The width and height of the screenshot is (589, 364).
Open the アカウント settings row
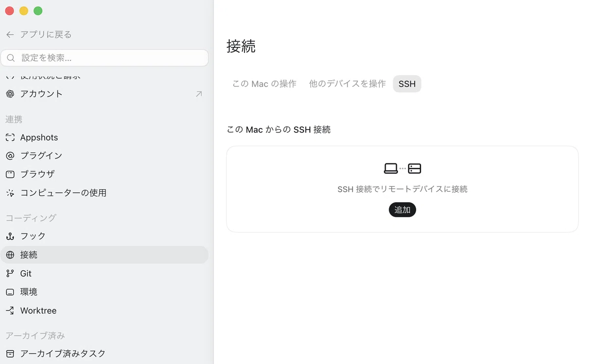[105, 94]
